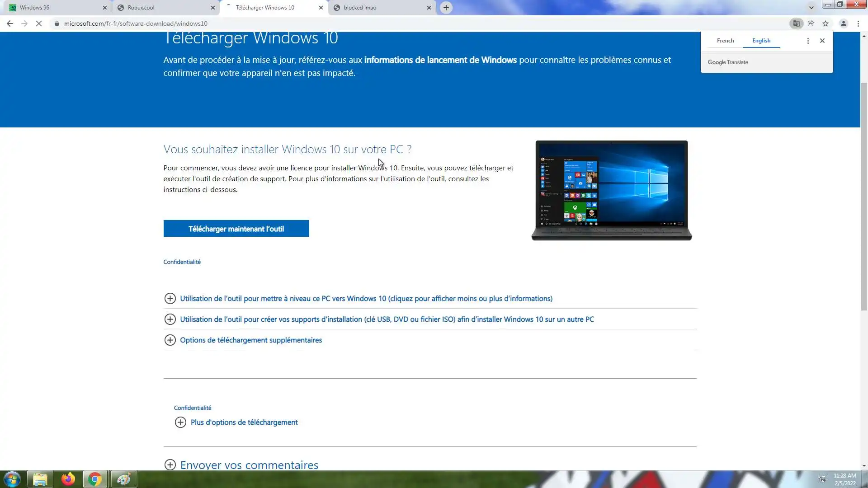Viewport: 868px width, 488px height.
Task: Expand 'Utilisation de l'outil pour mettre à niveau' section
Action: pos(366,299)
